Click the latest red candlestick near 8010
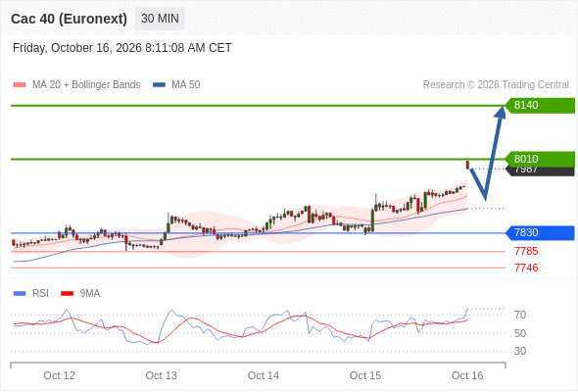 pyautogui.click(x=467, y=165)
